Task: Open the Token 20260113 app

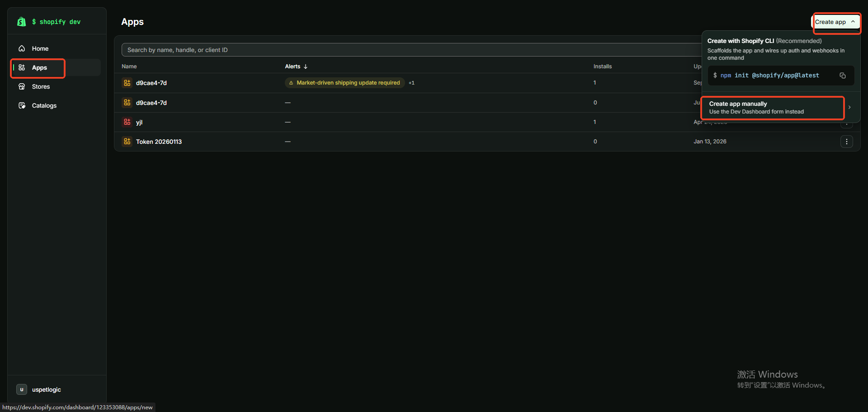Action: (x=159, y=142)
